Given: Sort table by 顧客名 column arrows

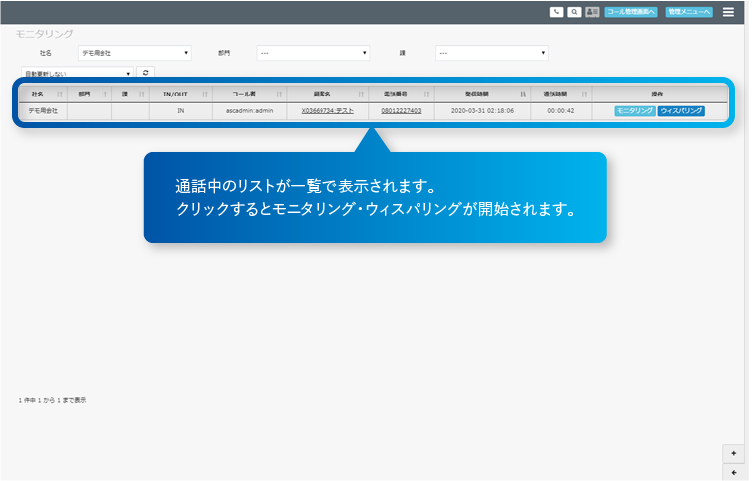Looking at the screenshot, I should click(361, 94).
